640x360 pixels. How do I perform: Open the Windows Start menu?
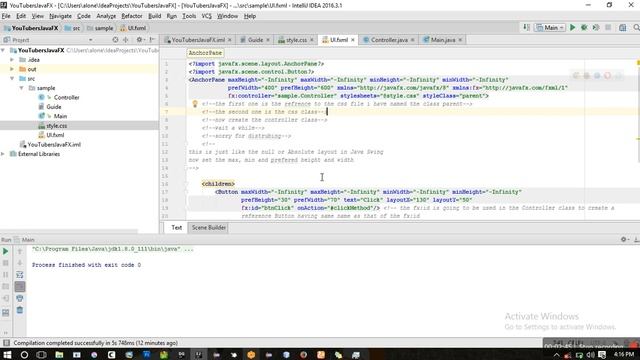click(7, 355)
